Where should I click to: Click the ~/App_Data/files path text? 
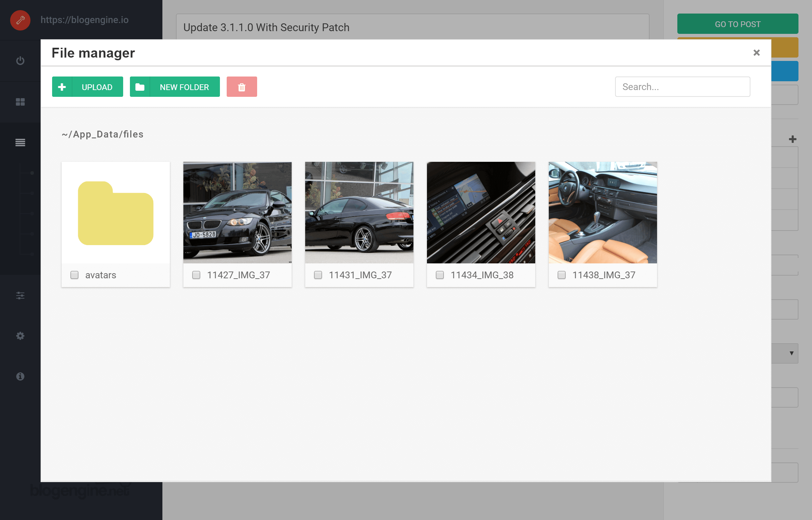click(103, 134)
